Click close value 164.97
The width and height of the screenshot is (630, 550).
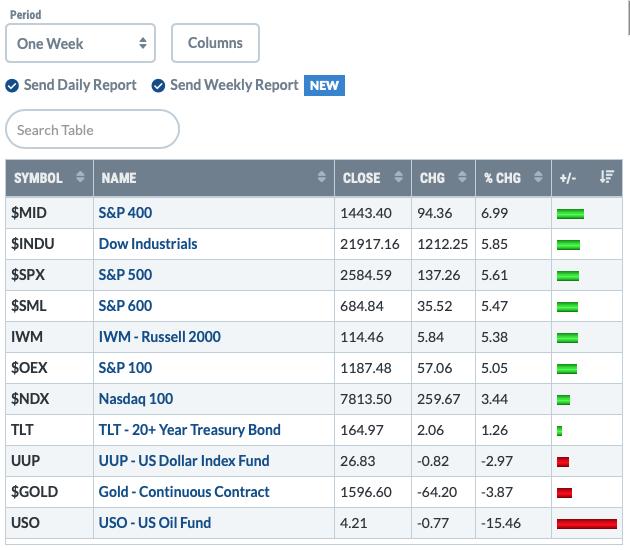[x=362, y=430]
